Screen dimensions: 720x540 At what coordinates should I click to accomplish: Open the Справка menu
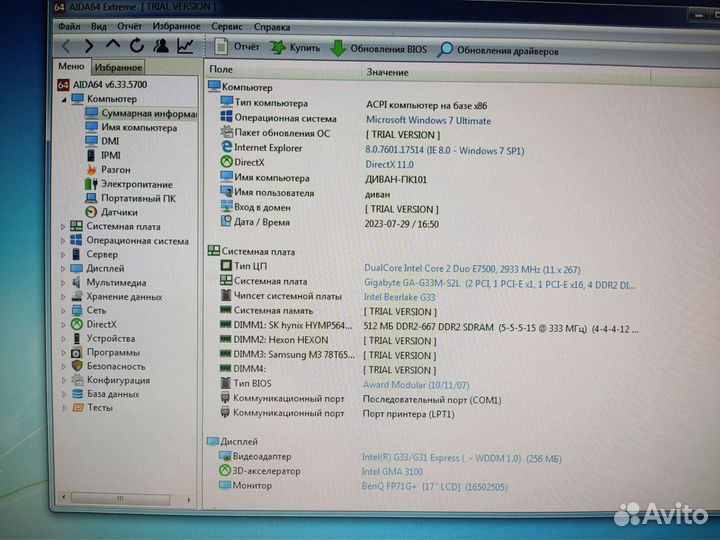pos(272,28)
